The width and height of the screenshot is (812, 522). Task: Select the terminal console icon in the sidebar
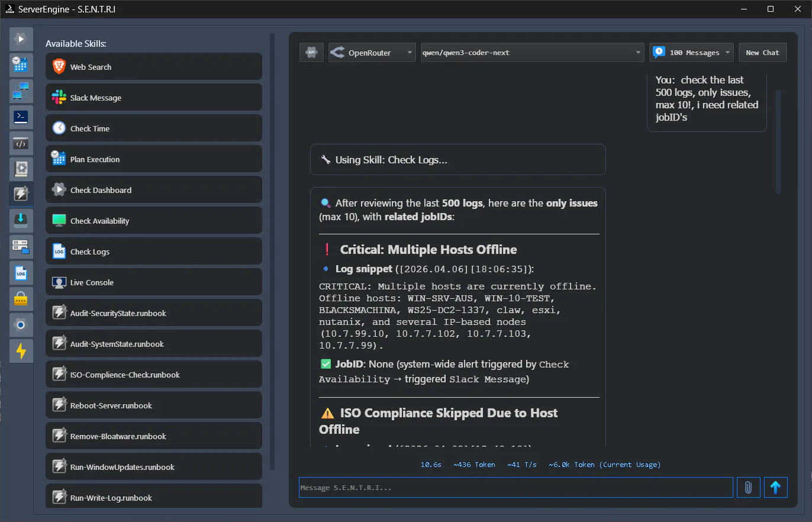21,117
